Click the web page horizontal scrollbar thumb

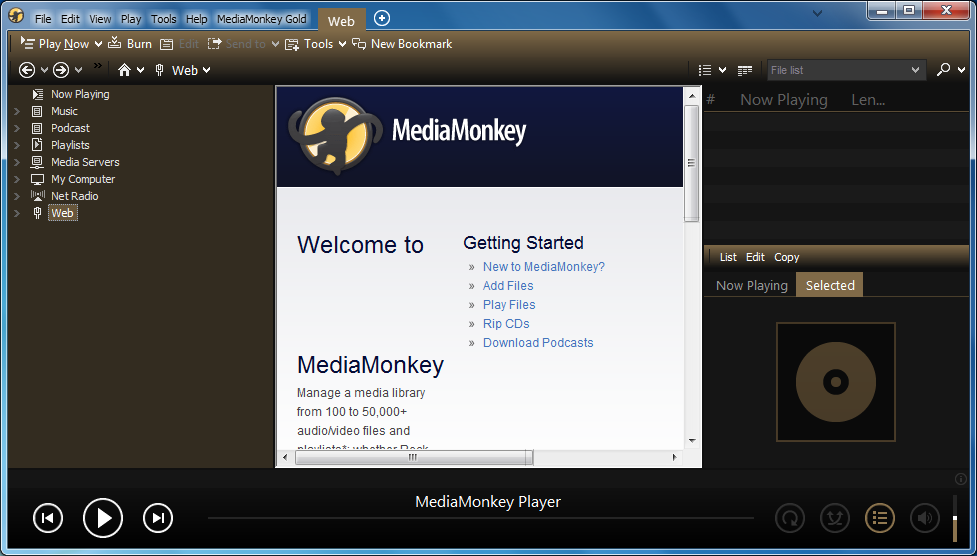point(413,458)
